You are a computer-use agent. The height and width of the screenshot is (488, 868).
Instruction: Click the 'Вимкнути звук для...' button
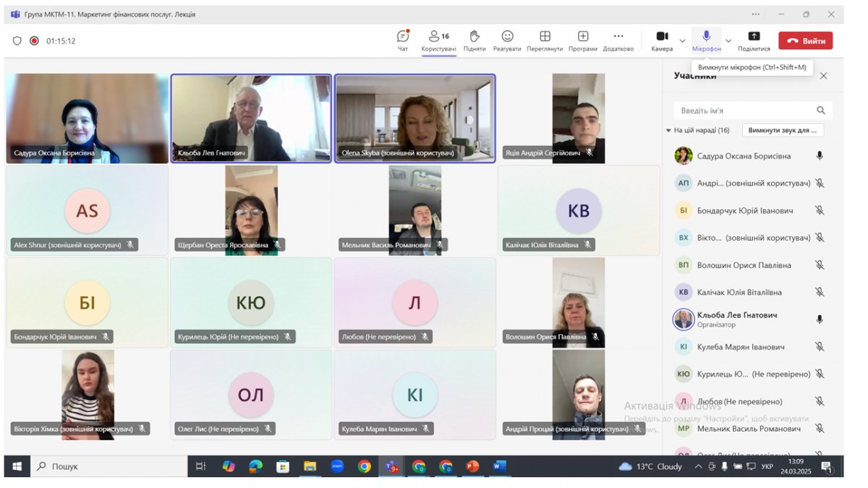tap(782, 130)
